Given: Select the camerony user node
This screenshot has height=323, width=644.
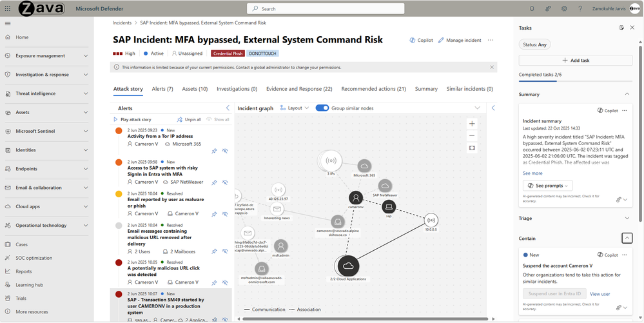Looking at the screenshot, I should click(x=356, y=198).
